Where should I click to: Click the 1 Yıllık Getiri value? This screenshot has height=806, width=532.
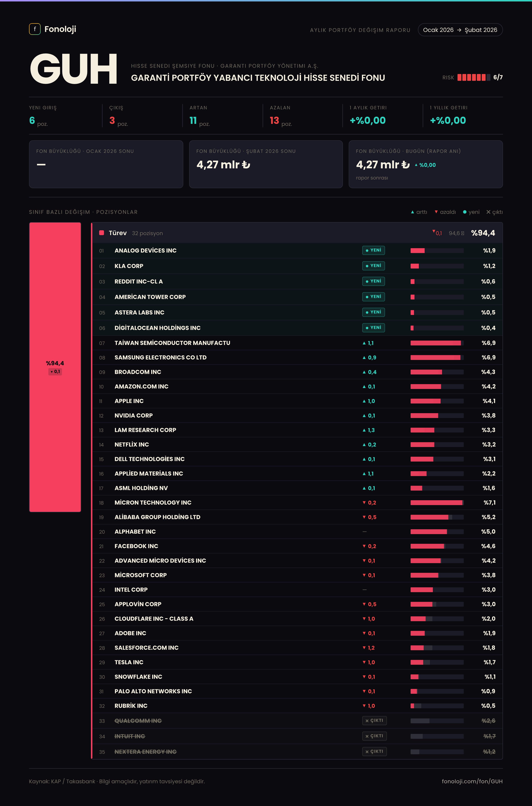(x=448, y=120)
